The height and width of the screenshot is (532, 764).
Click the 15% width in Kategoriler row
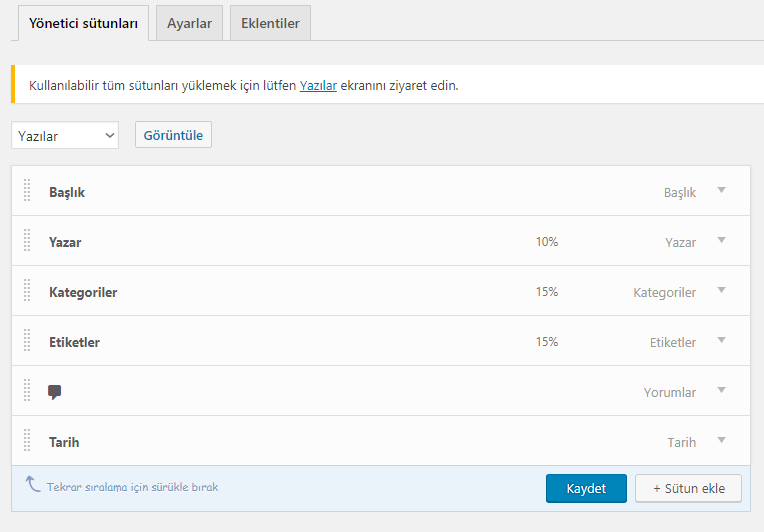click(x=547, y=292)
